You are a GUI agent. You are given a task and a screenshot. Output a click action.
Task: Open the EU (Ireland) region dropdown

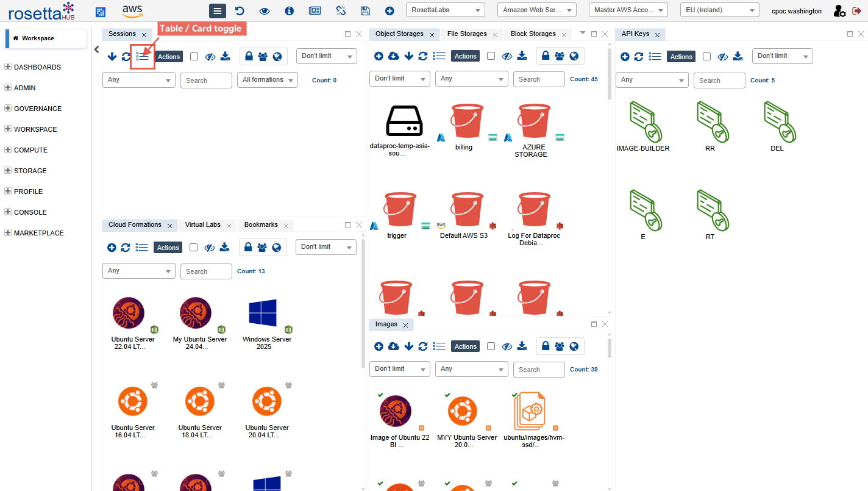coord(719,10)
